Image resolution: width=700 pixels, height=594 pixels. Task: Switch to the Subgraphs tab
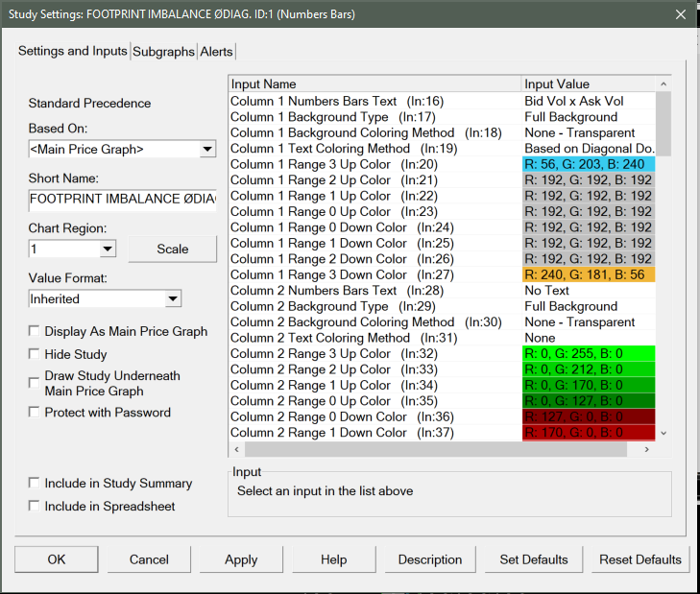163,52
